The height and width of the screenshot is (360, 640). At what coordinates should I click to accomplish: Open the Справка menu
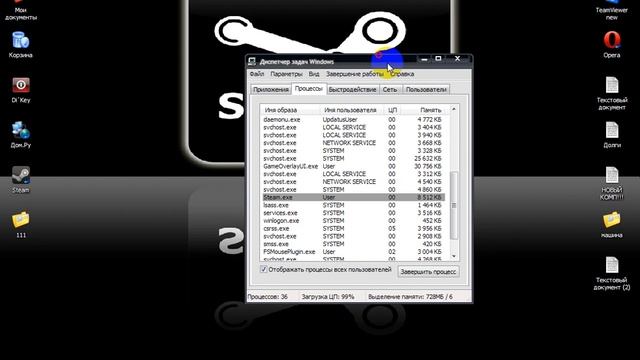pos(402,74)
